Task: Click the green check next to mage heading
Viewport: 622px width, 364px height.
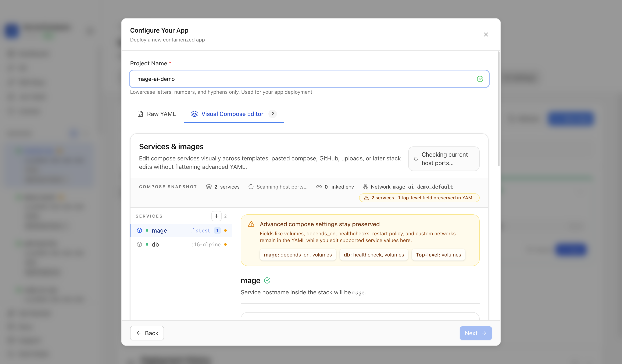Action: (x=267, y=280)
